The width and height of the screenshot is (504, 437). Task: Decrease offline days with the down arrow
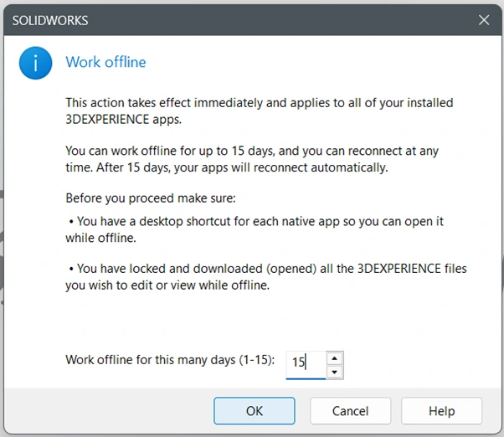click(335, 372)
